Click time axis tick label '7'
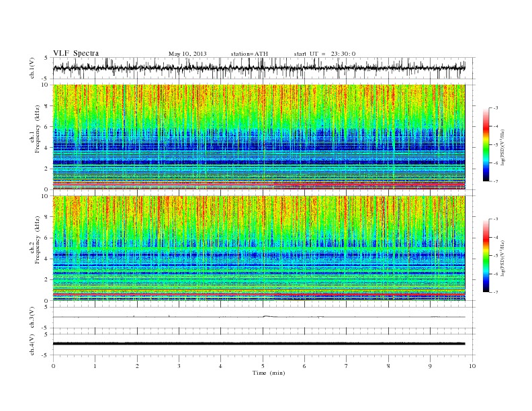The width and height of the screenshot is (532, 411). pos(347,366)
